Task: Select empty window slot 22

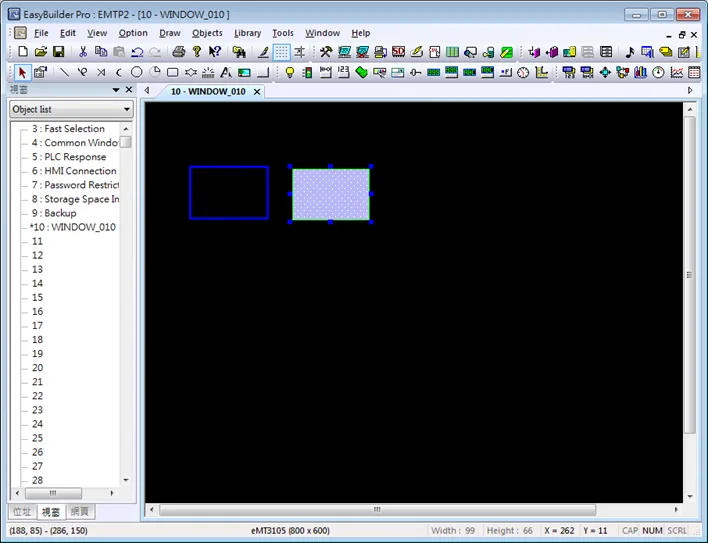Action: [x=37, y=396]
